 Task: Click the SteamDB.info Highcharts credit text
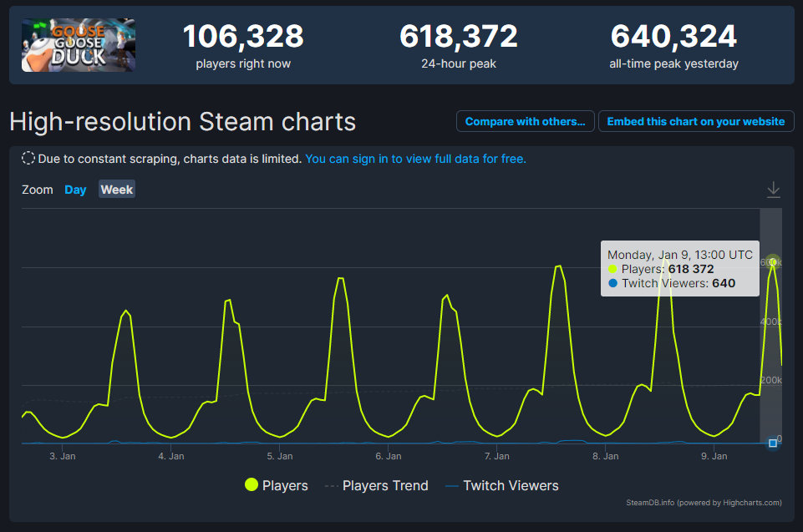pos(704,503)
